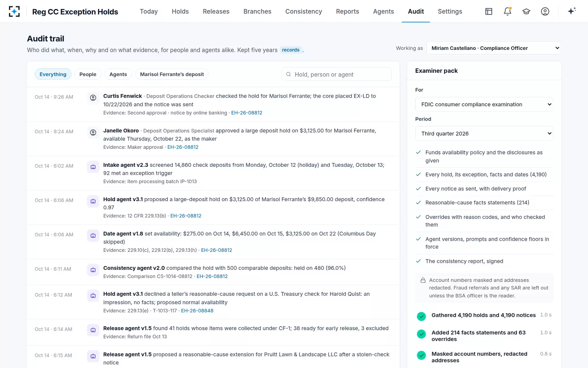Open EH-26-08812 link in Curtis Fenwick entry
The image size is (588, 368).
point(247,113)
